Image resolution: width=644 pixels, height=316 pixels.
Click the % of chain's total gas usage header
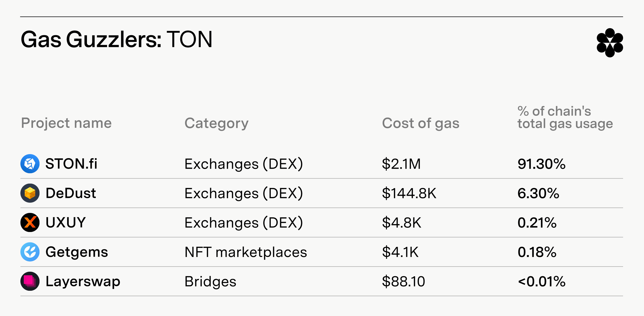click(565, 118)
